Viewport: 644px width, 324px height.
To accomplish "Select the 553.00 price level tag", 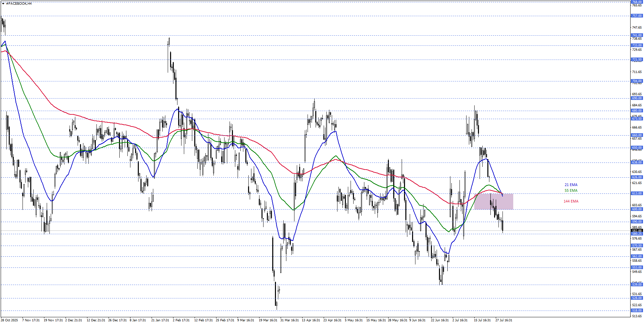I will tap(637, 267).
